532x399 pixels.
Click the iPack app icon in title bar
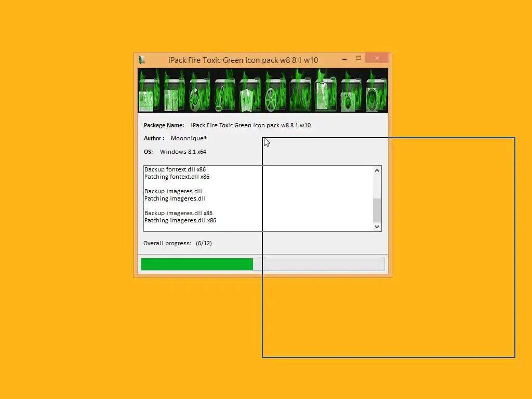pos(141,60)
